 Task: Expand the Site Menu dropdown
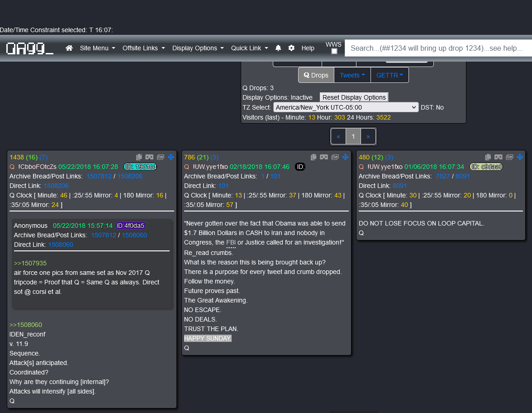pyautogui.click(x=98, y=48)
